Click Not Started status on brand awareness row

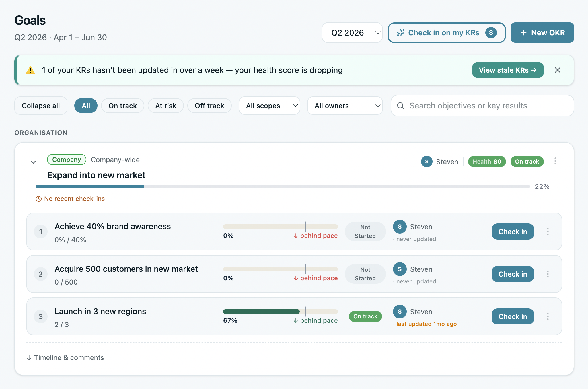click(365, 232)
